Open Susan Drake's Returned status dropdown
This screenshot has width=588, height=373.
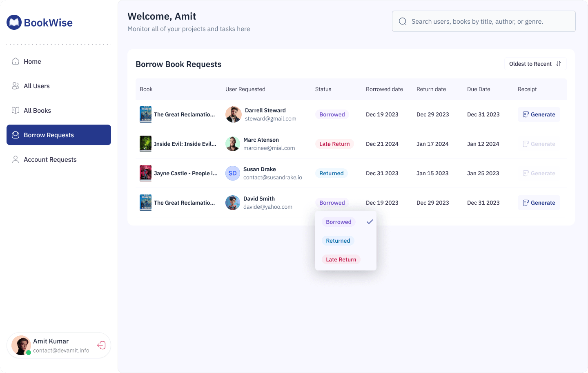(331, 173)
